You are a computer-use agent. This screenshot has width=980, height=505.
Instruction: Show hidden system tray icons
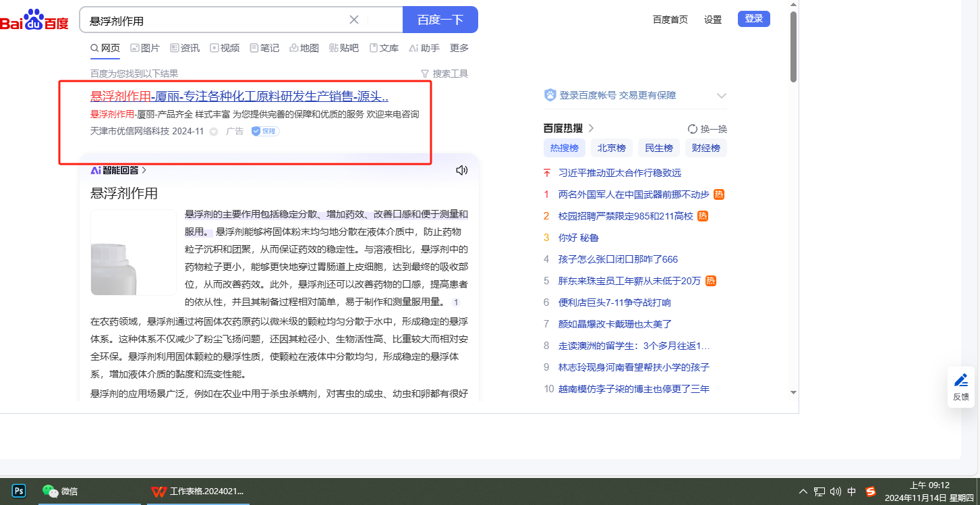pyautogui.click(x=803, y=491)
